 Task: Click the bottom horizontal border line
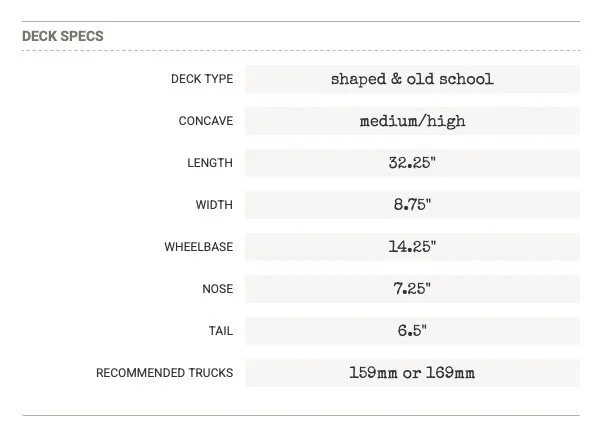(301, 415)
